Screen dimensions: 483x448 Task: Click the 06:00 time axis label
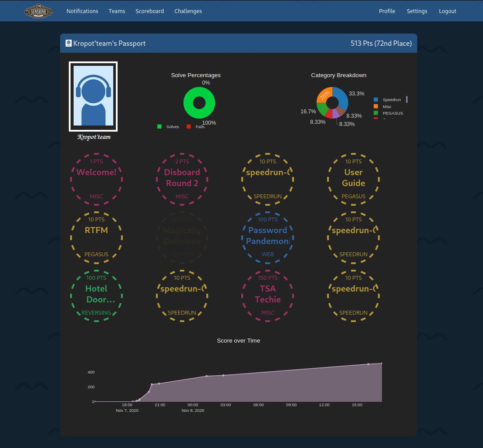coord(258,405)
